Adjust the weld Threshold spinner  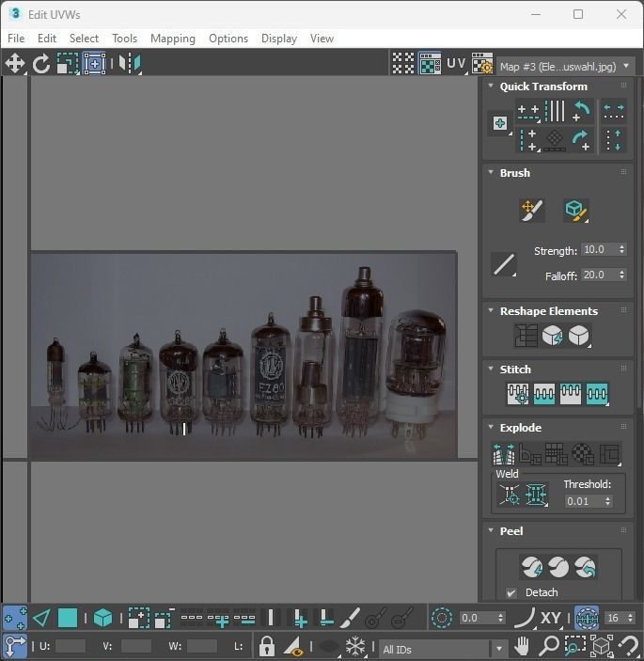pos(607,501)
